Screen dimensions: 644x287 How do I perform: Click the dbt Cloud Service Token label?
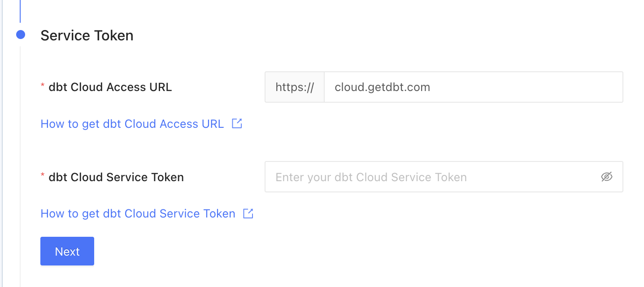116,177
